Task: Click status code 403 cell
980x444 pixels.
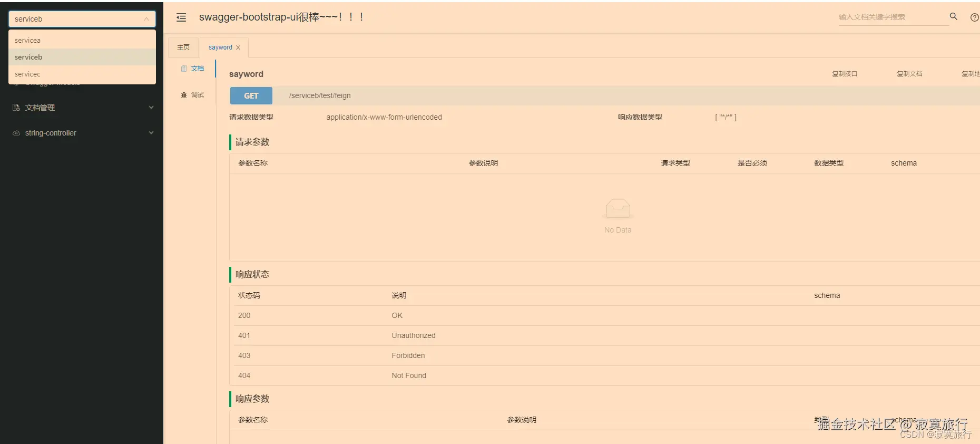Action: click(x=244, y=355)
